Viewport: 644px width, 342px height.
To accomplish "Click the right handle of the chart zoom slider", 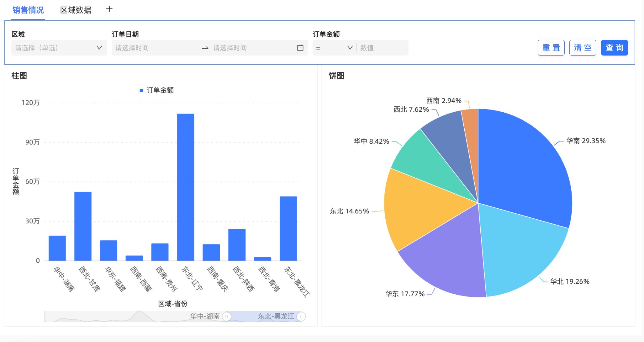I will coord(301,317).
